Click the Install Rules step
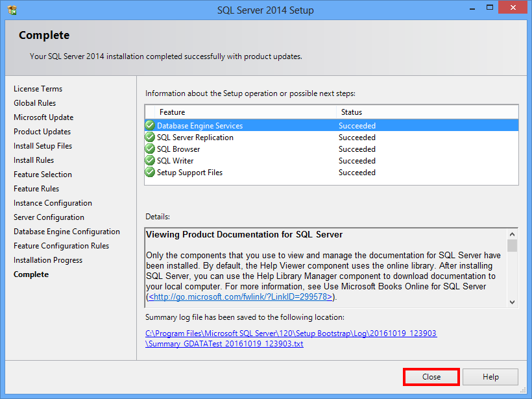The width and height of the screenshot is (532, 399). 34,160
